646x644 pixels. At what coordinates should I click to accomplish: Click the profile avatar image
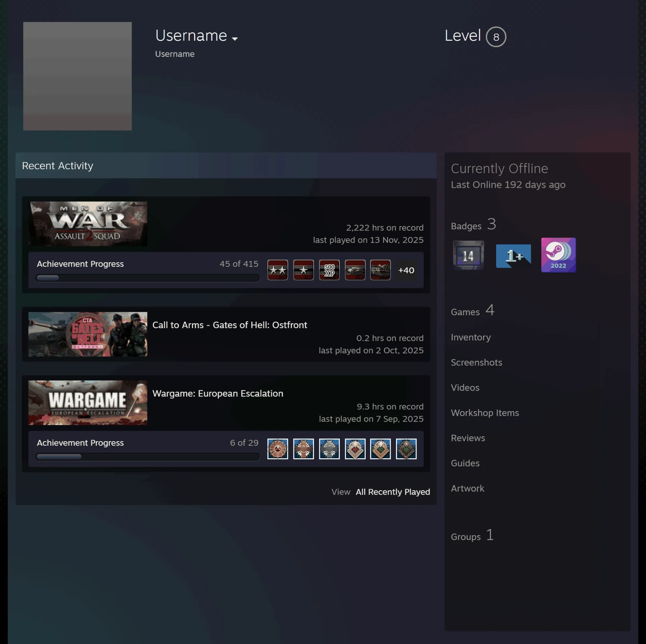pos(77,76)
